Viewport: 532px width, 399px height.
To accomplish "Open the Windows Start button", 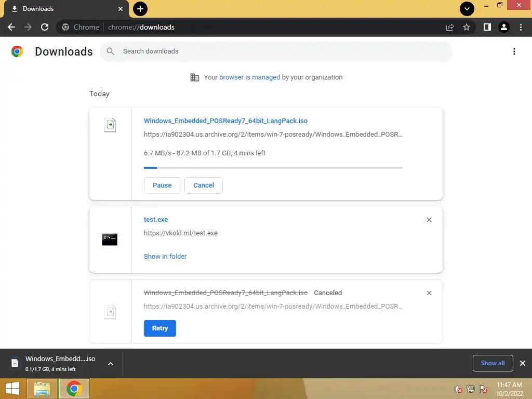I will (12, 389).
